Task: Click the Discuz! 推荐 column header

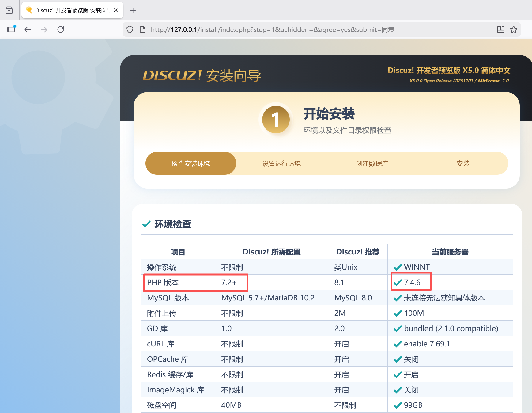Action: (358, 252)
